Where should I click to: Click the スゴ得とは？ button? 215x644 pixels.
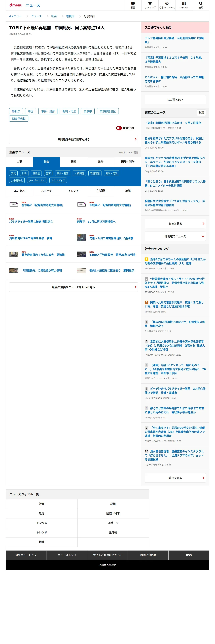(175, 100)
